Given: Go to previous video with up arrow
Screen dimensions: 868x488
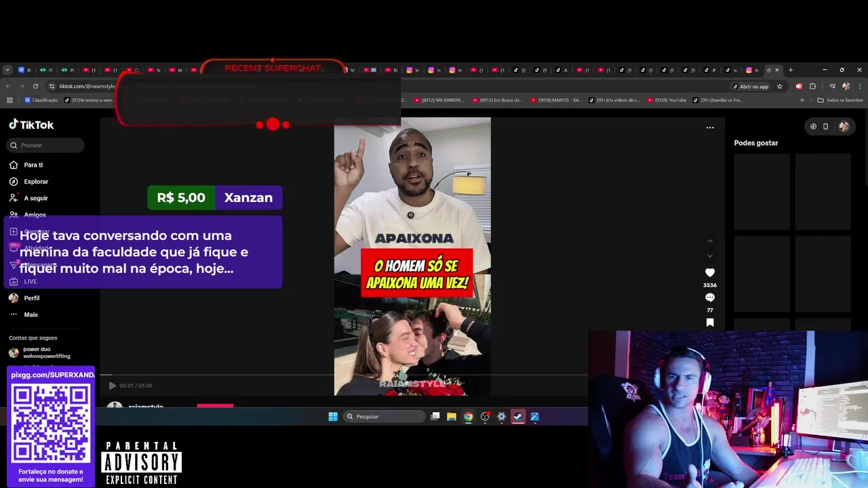Looking at the screenshot, I should 710,241.
